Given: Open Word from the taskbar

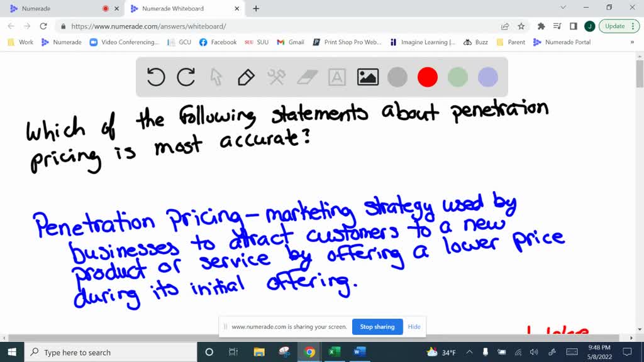Looking at the screenshot, I should pyautogui.click(x=359, y=352).
